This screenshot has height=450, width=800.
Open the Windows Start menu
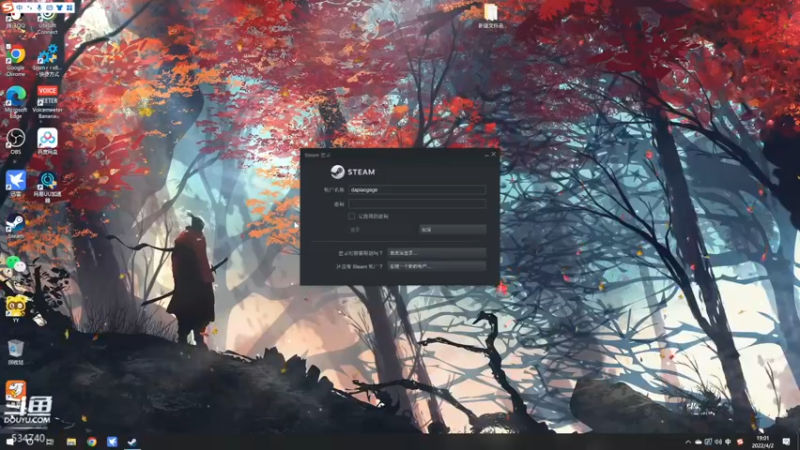coord(10,441)
